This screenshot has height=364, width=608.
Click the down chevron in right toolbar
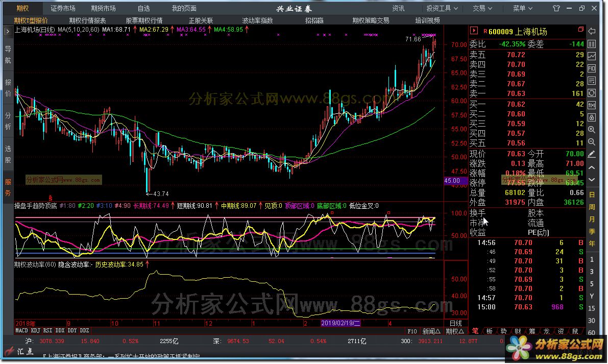tap(592, 180)
